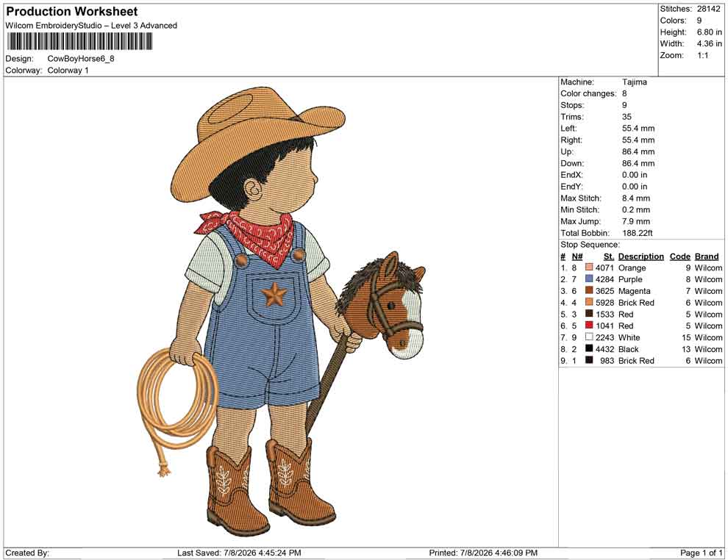Click the design name CowBoyHorse6_8
Screen dimensions: 728x560
tap(81, 59)
